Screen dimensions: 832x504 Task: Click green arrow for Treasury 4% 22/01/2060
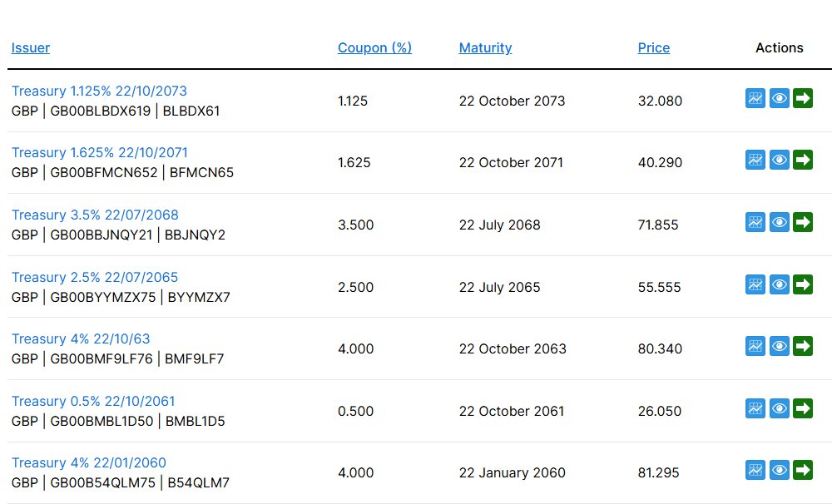[x=803, y=470]
